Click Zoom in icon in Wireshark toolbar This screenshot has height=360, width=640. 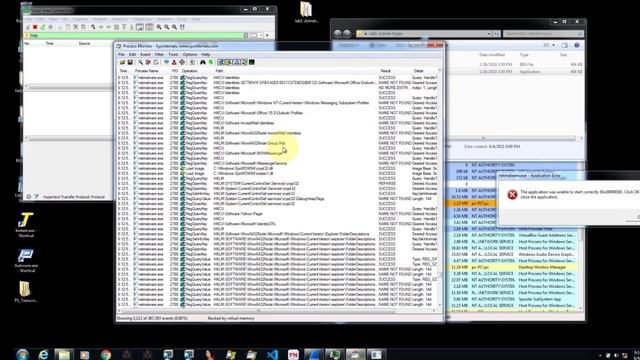pos(159,27)
